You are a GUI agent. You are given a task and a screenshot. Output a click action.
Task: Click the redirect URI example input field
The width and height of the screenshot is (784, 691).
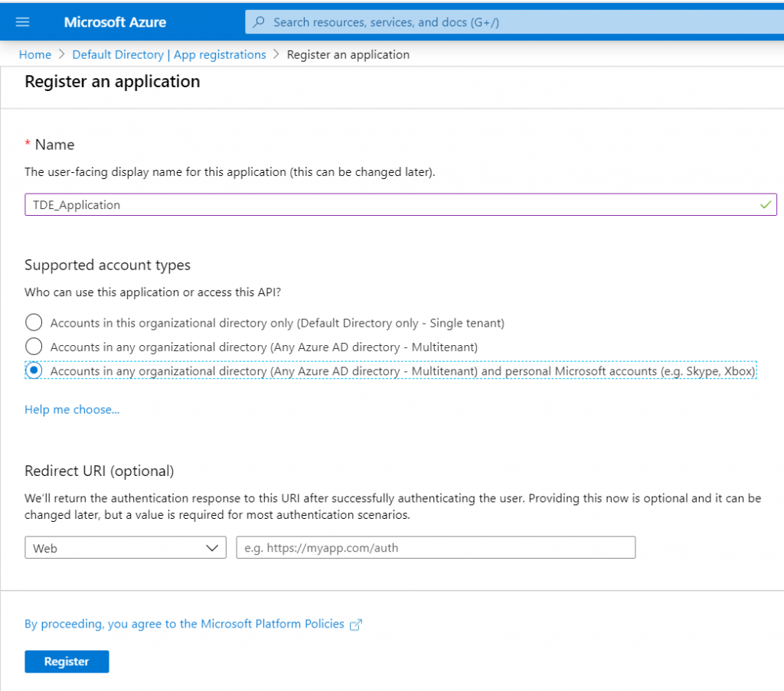435,547
